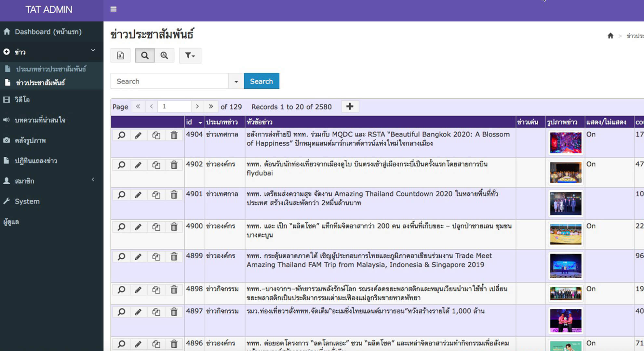Delete record 4902 trash icon
The width and height of the screenshot is (644, 351).
pyautogui.click(x=174, y=165)
